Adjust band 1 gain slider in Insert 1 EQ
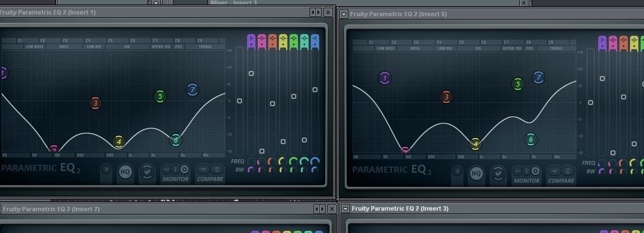 pyautogui.click(x=251, y=73)
